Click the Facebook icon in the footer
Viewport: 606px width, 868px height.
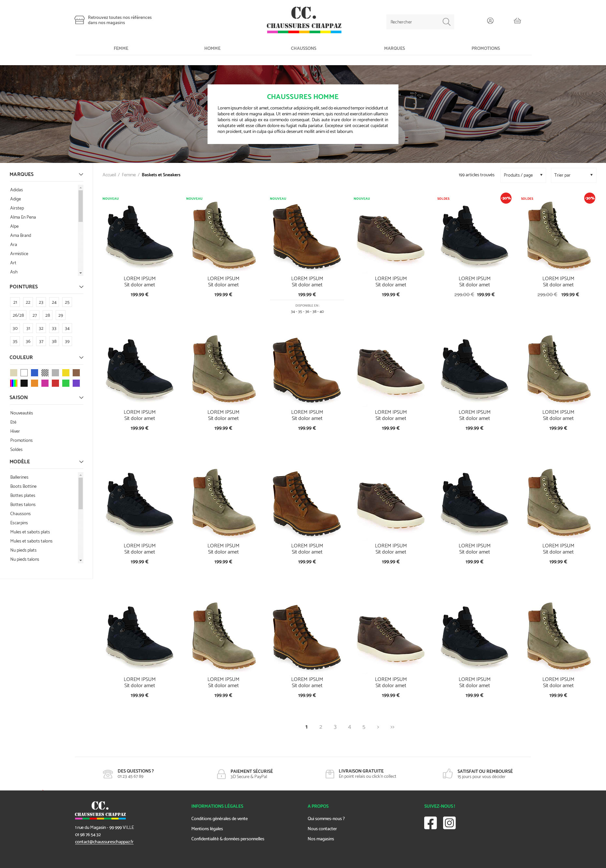click(x=430, y=823)
